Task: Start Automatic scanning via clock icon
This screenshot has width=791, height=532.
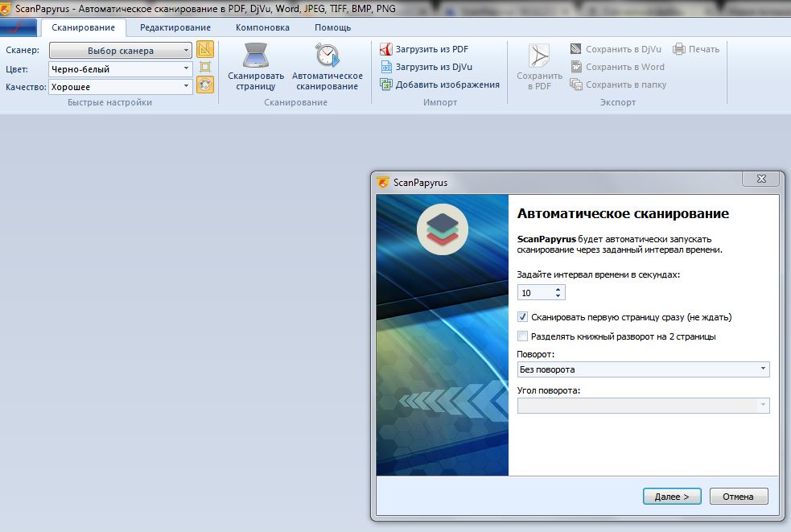Action: 328,55
